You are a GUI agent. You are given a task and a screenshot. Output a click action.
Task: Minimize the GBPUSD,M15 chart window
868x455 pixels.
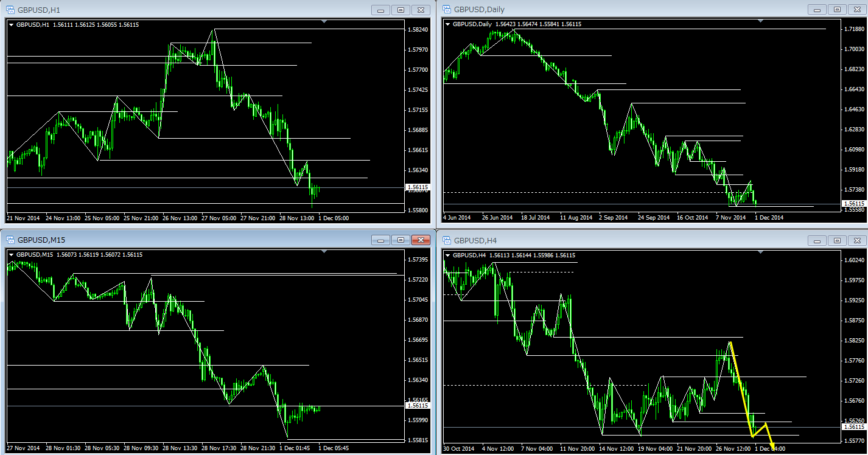[380, 240]
